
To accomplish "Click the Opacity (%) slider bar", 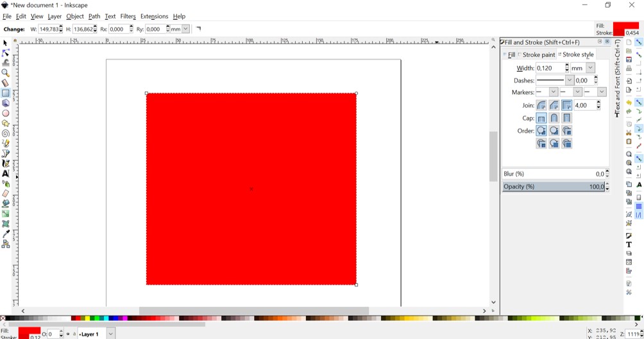I will click(x=554, y=186).
